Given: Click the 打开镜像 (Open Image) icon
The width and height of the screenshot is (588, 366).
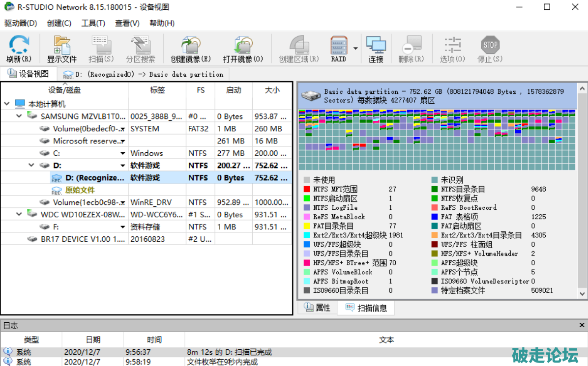Looking at the screenshot, I should 243,46.
